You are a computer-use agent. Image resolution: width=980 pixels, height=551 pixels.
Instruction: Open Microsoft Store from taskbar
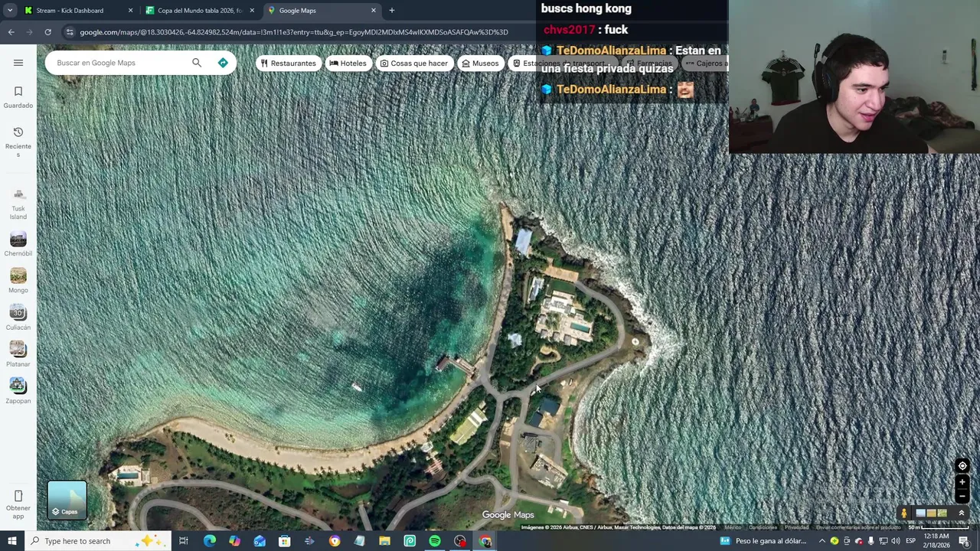[x=284, y=541]
